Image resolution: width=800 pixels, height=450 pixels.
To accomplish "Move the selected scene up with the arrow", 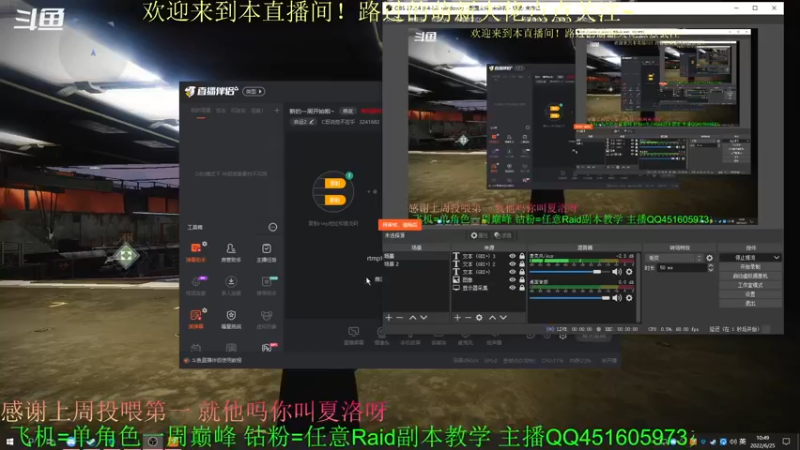I will 413,317.
